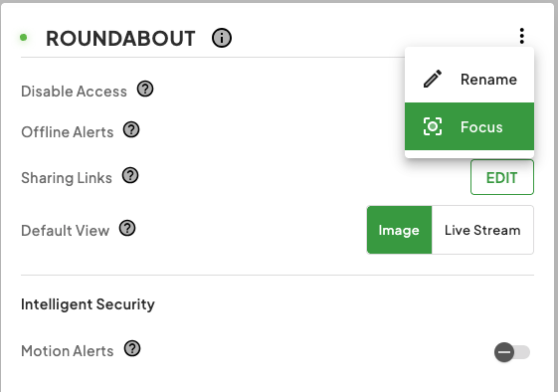Image resolution: width=558 pixels, height=392 pixels.
Task: Click the pencil icon beside Rename
Action: pos(433,79)
